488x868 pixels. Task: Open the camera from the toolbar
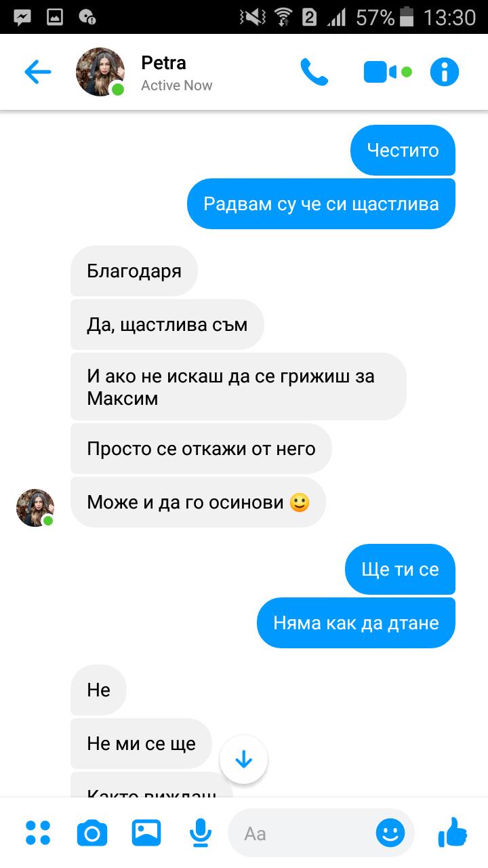point(92,833)
